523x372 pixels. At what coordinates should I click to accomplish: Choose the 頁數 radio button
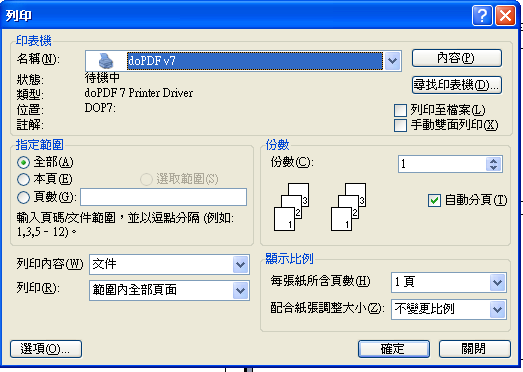tap(23, 197)
